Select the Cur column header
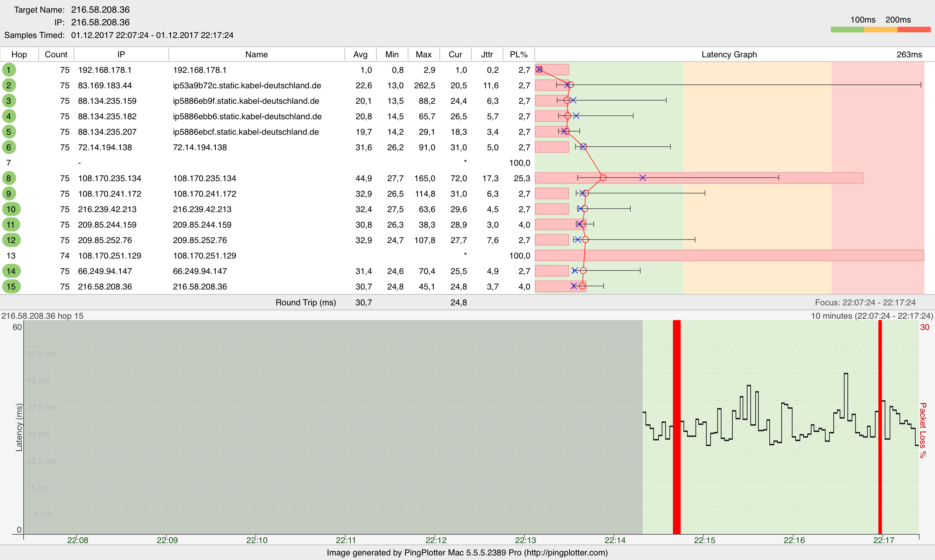The width and height of the screenshot is (935, 560). click(x=456, y=54)
